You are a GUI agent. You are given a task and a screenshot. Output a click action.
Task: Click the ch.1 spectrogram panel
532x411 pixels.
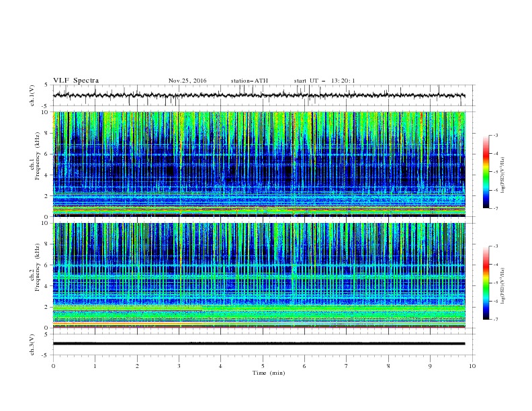click(x=259, y=164)
